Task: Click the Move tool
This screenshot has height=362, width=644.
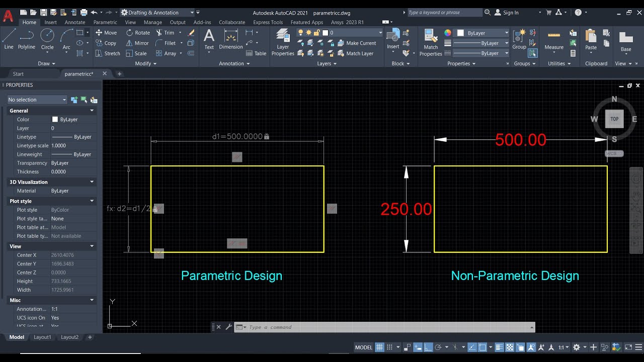Action: 106,33
